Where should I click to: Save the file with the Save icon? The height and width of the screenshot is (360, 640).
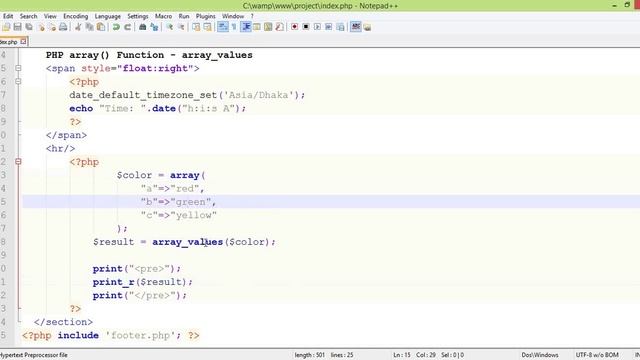tap(17, 27)
